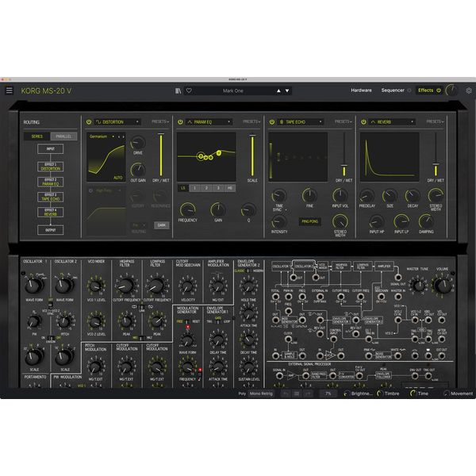The image size is (476, 476).
Task: Click the Master Tune knob
Action: click(418, 286)
